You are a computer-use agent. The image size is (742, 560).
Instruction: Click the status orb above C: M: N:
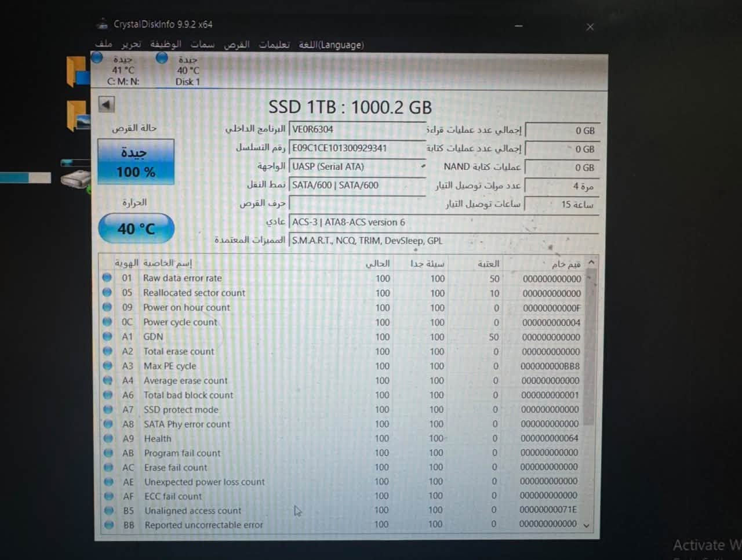point(97,57)
